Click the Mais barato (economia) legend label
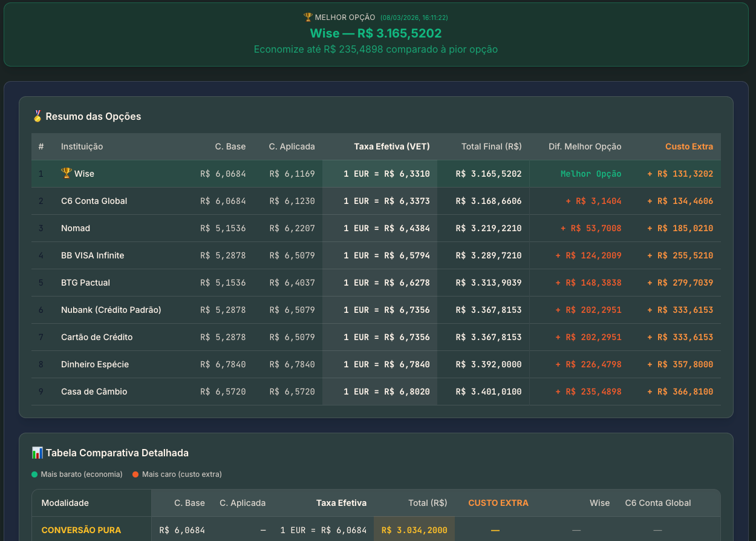756x541 pixels. [x=82, y=474]
